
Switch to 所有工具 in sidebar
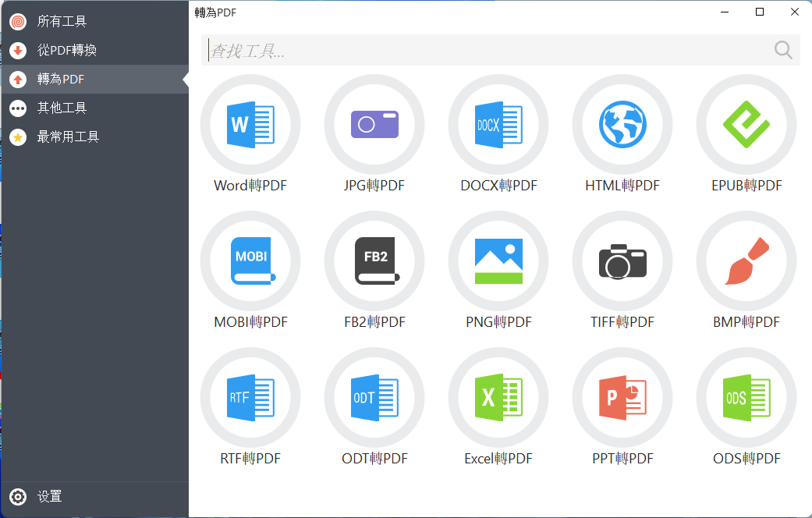click(94, 21)
